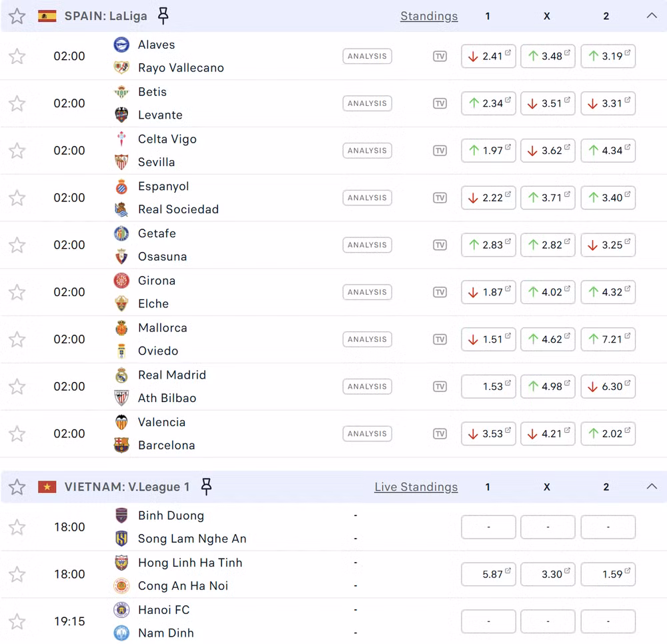Open TV info for Real Madrid vs Ath Bilbao

pyautogui.click(x=440, y=387)
